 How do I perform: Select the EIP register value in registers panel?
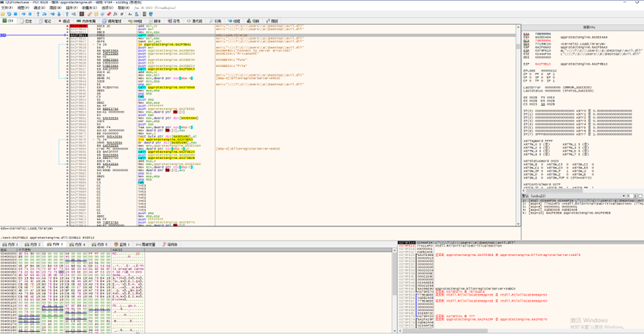[x=542, y=64]
